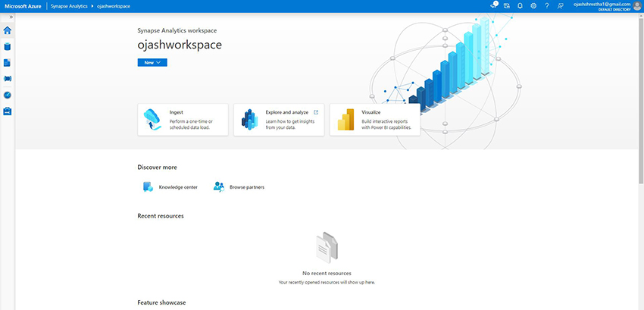Click the vertical scrollbar thumb

pyautogui.click(x=641, y=99)
